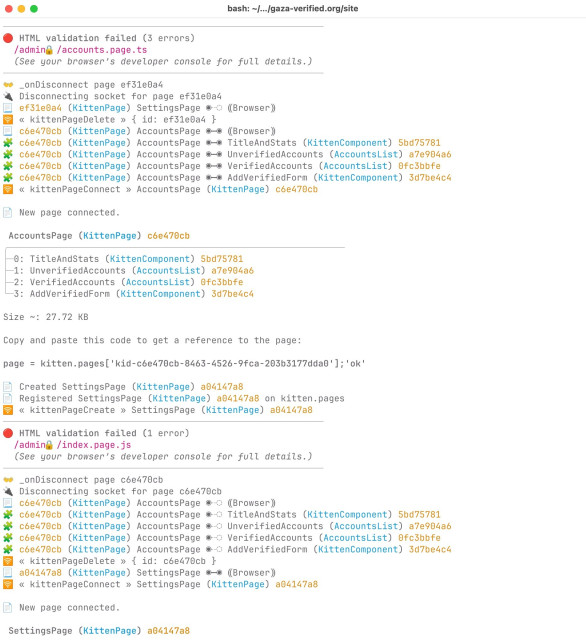Screen dimensions: 586x640
Task: Click the page icon beside 'Registered SettingsPage'
Action: tap(8, 398)
